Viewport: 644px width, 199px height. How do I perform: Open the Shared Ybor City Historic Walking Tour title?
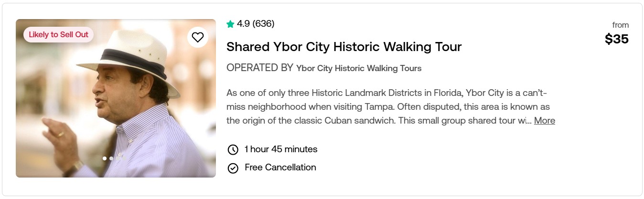point(343,47)
